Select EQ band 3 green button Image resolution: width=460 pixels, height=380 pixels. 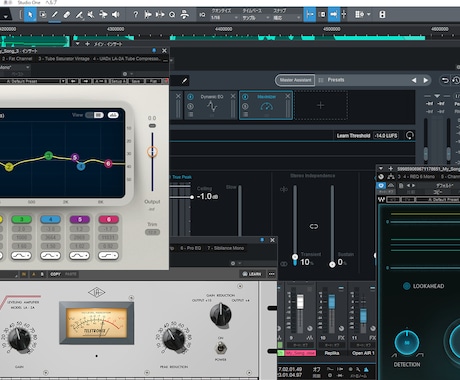pyautogui.click(x=22, y=219)
